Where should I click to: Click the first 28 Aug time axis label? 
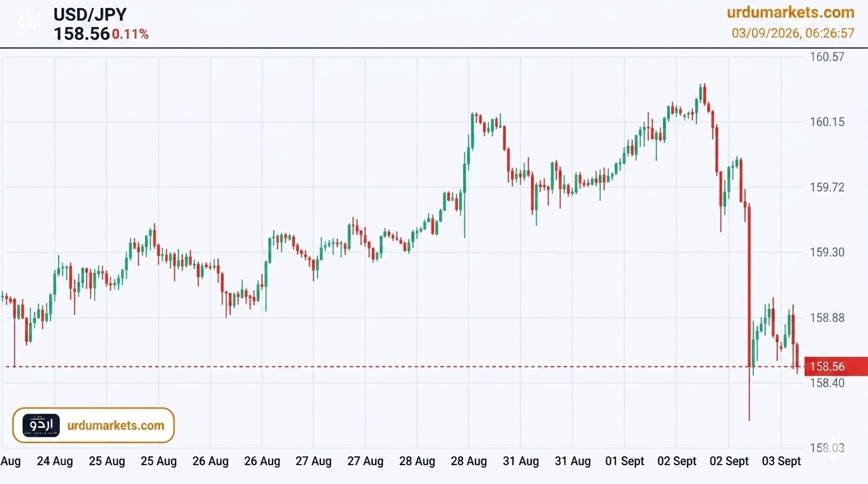pos(417,461)
